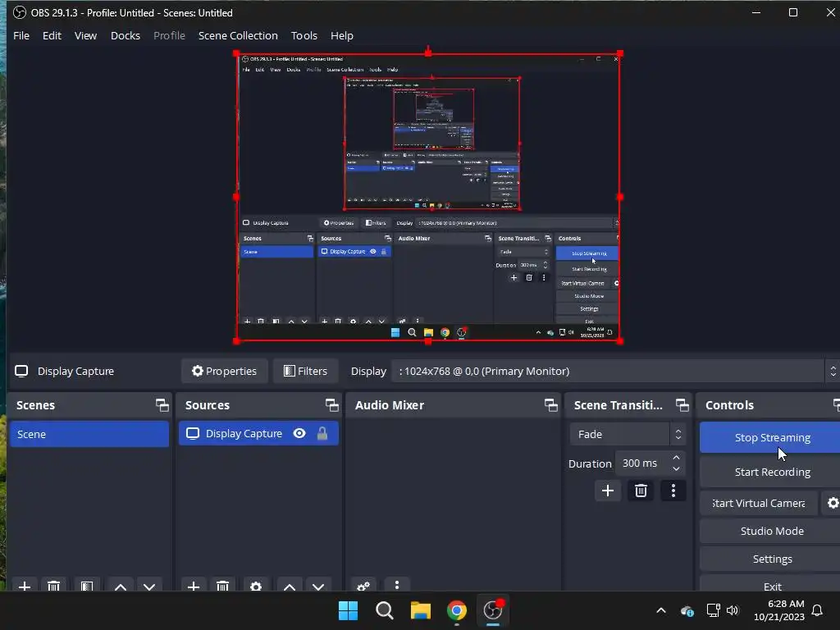Open the File menu

(x=21, y=35)
